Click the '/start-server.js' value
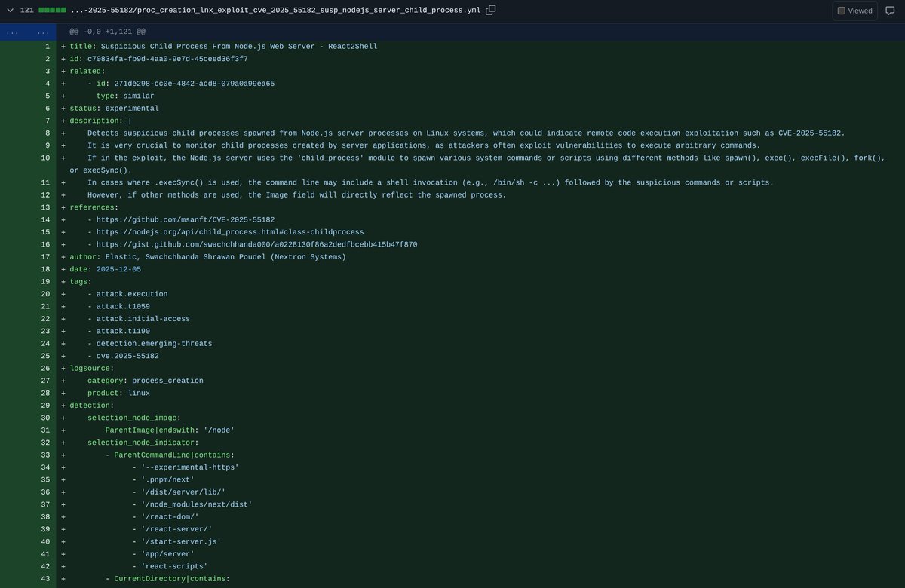 click(x=181, y=542)
